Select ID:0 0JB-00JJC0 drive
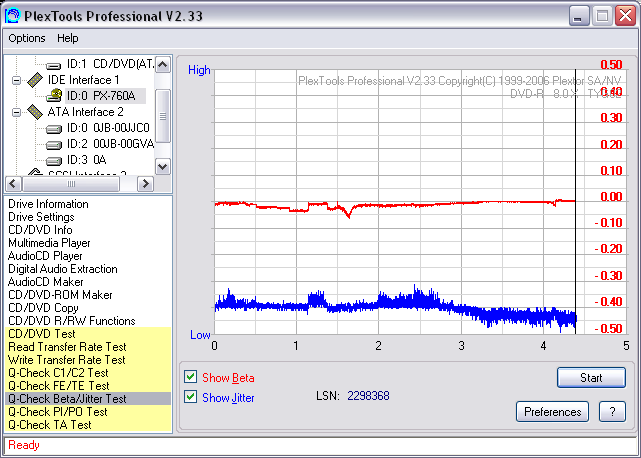641x458 pixels. click(x=108, y=128)
